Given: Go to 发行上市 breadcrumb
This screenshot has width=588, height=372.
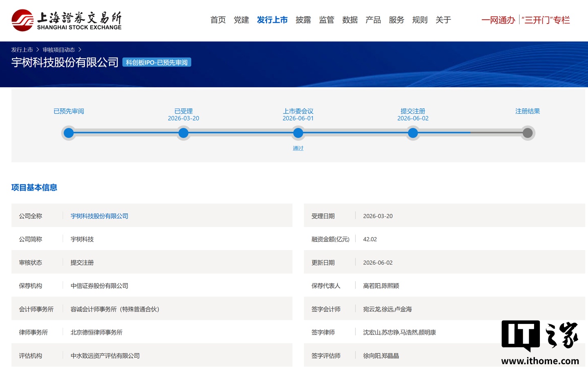Looking at the screenshot, I should 22,50.
